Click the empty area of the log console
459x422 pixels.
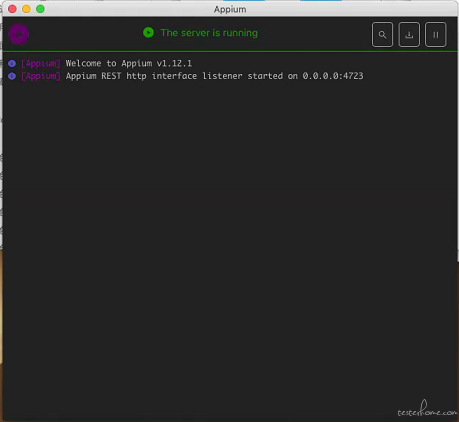pos(230,233)
